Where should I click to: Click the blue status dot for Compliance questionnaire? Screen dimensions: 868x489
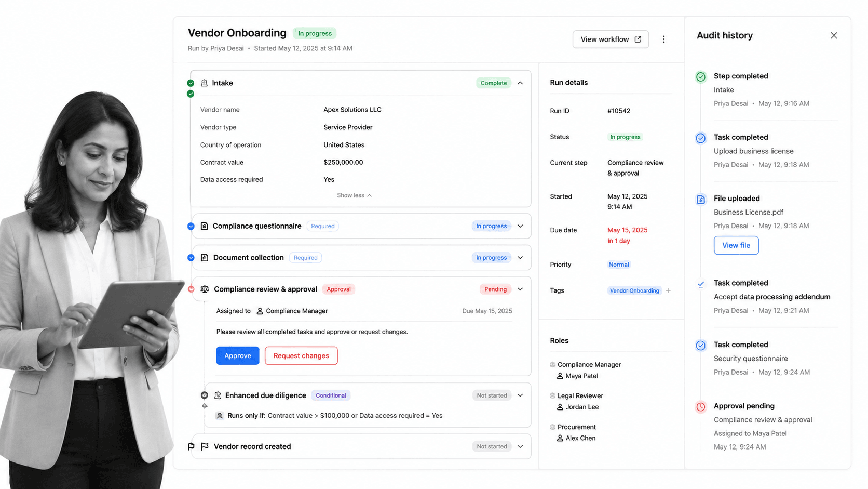191,226
